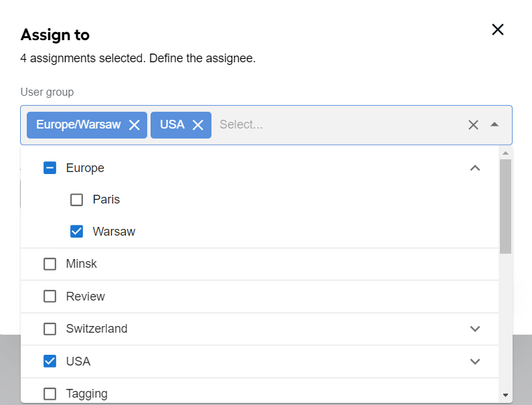This screenshot has width=532, height=405.
Task: Remove the USA tag chip
Action: pos(198,125)
